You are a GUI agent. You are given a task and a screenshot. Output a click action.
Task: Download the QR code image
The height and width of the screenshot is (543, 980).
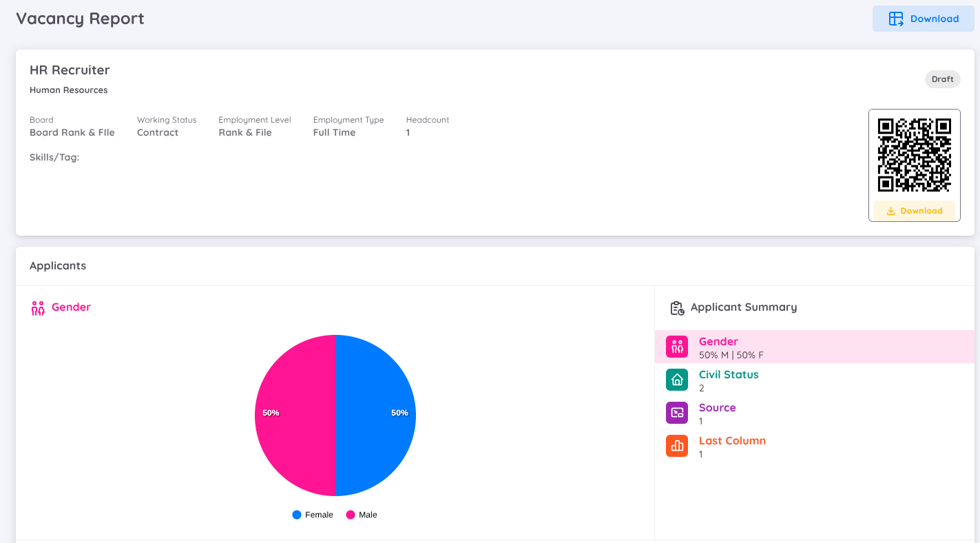pyautogui.click(x=914, y=211)
